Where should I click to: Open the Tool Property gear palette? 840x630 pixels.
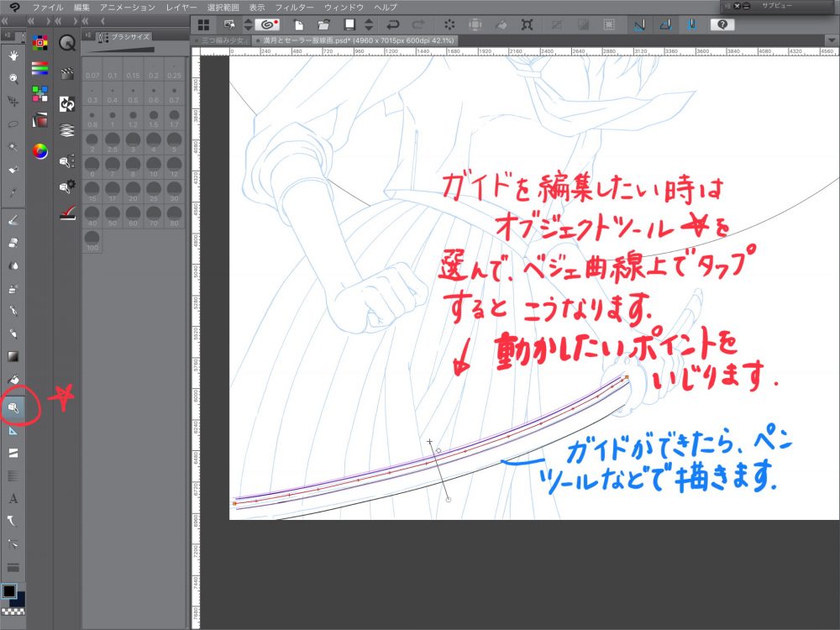coord(67,187)
